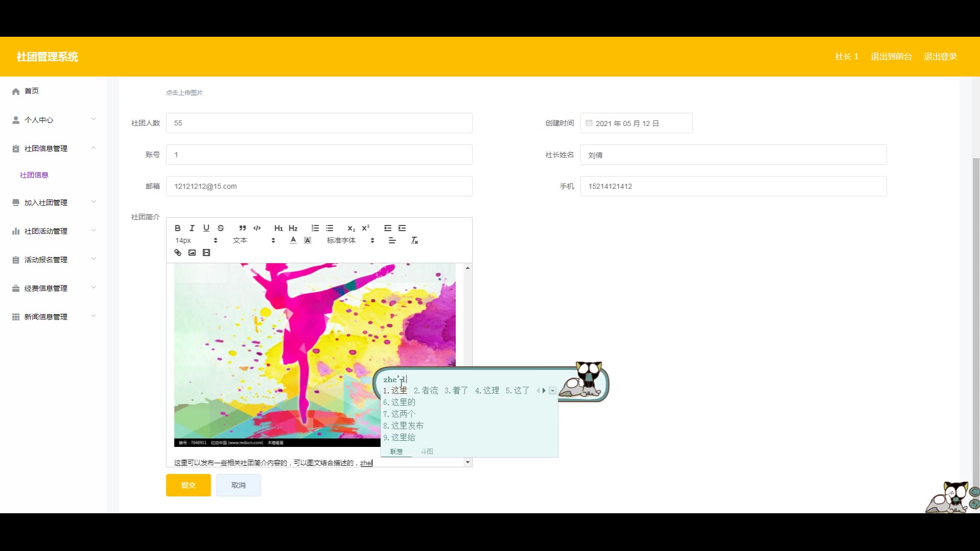Open the 标准字体 font family dropdown
The height and width of the screenshot is (551, 980).
coord(350,240)
